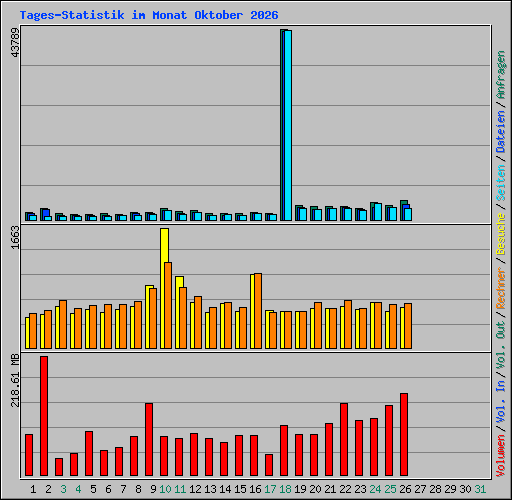
Task: Click day 7 on the x-axis
Action: pyautogui.click(x=123, y=489)
